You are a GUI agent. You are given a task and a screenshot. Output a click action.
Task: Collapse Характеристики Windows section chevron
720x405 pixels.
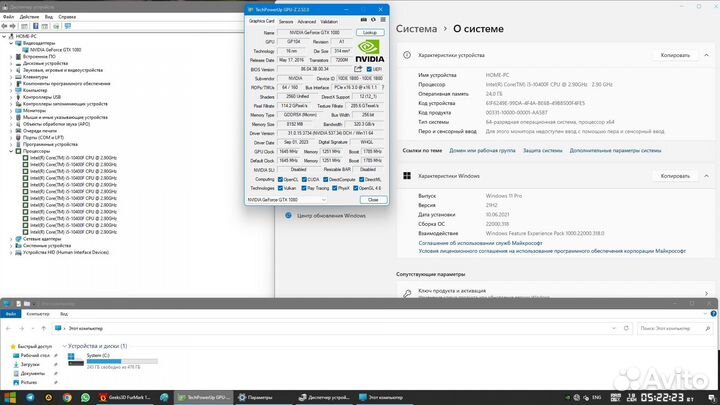tap(706, 176)
